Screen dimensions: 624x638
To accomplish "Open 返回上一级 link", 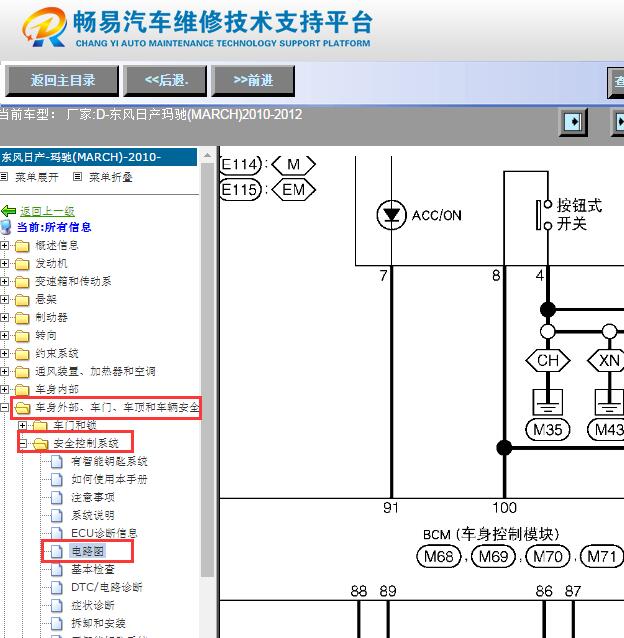I will point(47,211).
